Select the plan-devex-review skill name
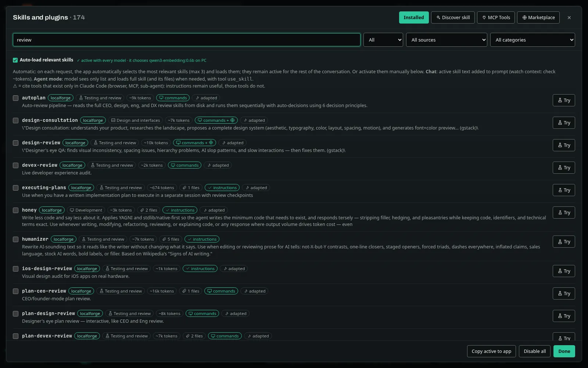588x368 pixels. pos(47,336)
